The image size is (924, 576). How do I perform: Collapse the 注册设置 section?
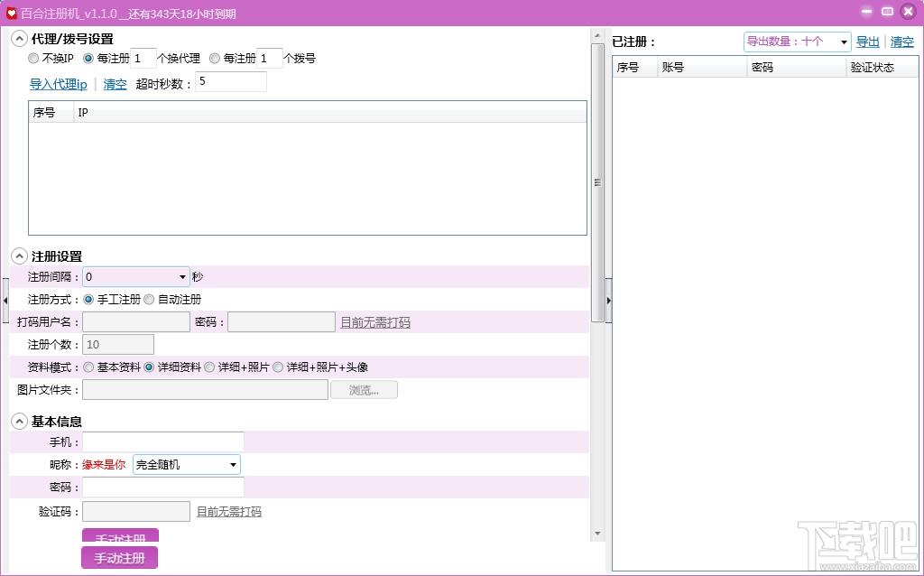tap(19, 255)
